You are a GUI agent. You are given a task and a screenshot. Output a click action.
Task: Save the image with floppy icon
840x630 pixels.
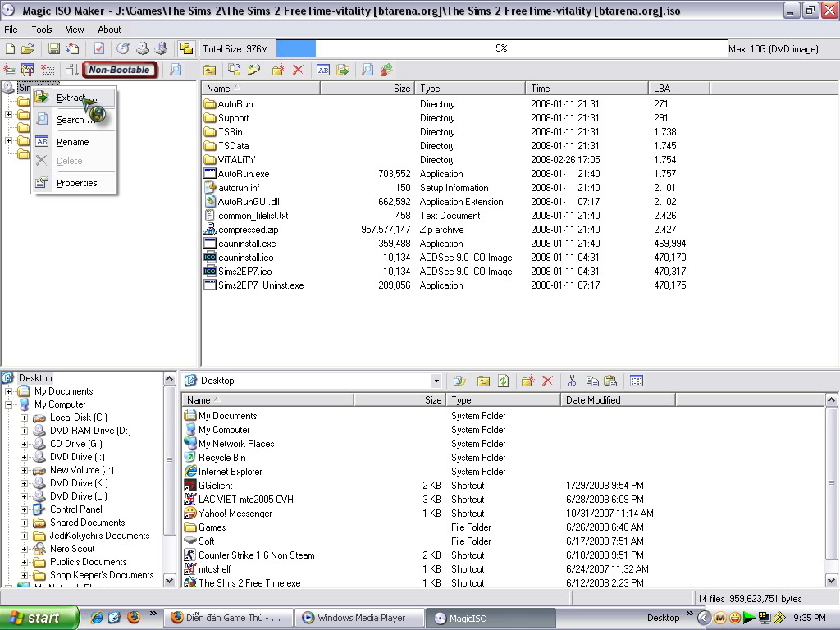pos(53,48)
